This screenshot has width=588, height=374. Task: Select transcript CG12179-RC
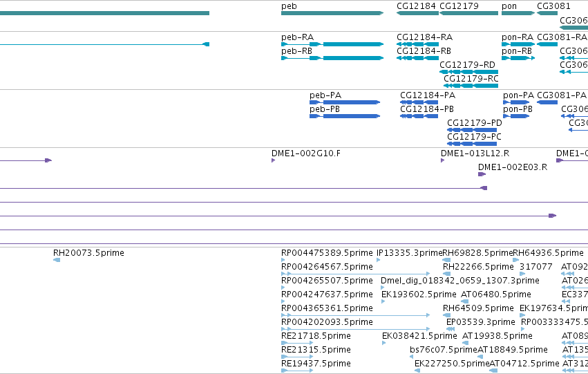(x=471, y=86)
